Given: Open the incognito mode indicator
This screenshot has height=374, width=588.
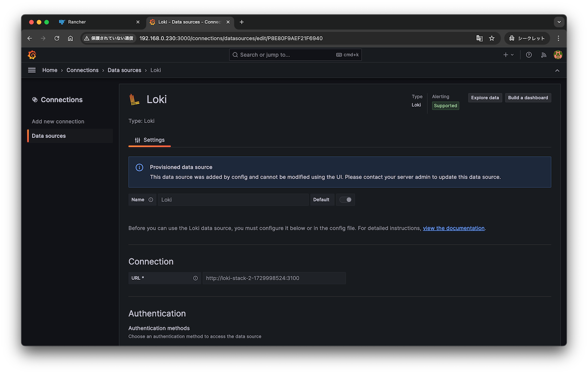Looking at the screenshot, I should coord(527,38).
